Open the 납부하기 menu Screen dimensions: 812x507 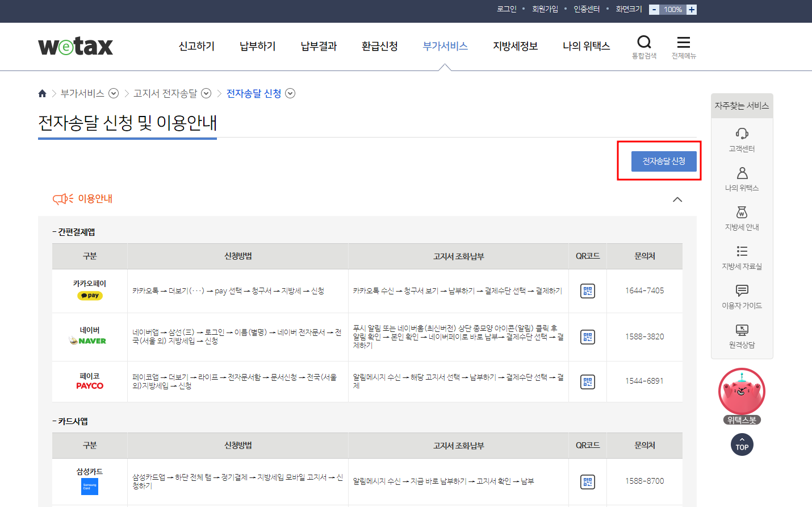pos(257,47)
